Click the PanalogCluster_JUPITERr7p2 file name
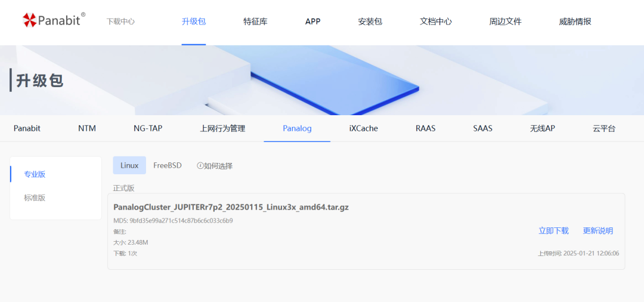 [x=231, y=207]
